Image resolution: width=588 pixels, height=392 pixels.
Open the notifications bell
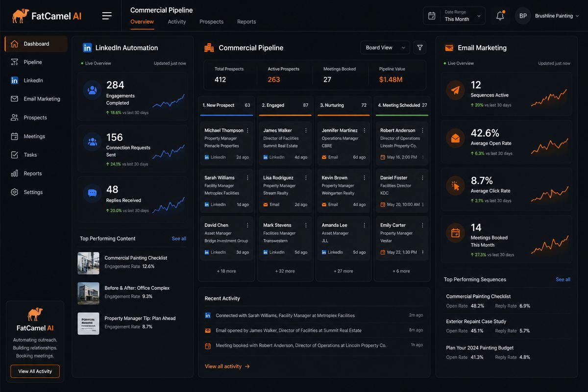click(500, 16)
